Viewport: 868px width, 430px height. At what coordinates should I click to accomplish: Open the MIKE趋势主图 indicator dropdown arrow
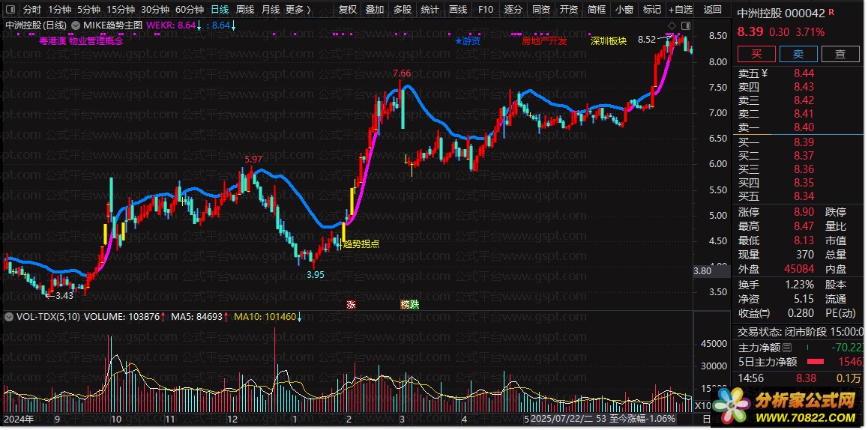[75, 25]
